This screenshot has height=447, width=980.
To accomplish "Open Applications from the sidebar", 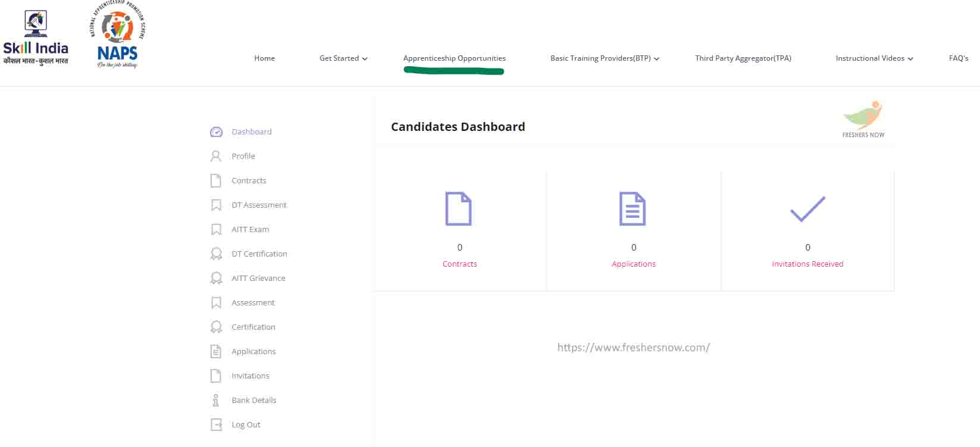I will click(253, 352).
